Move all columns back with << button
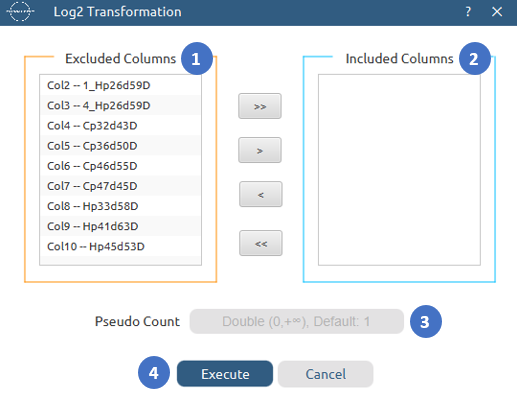The height and width of the screenshot is (412, 517). click(x=261, y=243)
